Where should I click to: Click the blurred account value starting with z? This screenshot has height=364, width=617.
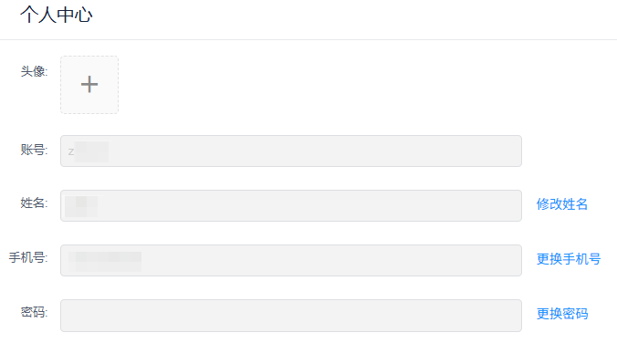89,151
